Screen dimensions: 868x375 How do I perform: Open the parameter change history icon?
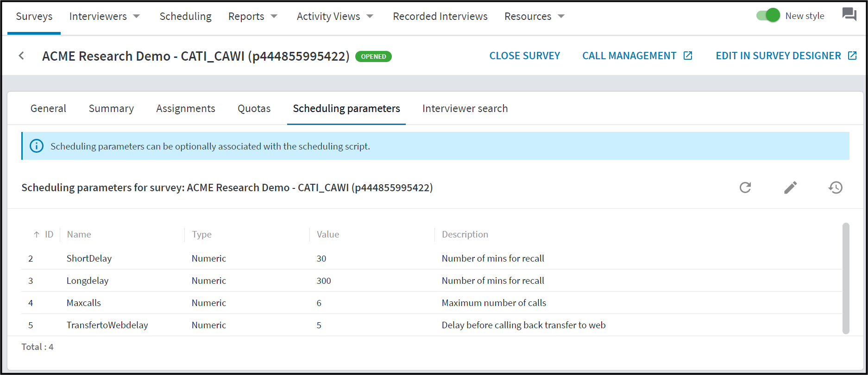coord(836,187)
